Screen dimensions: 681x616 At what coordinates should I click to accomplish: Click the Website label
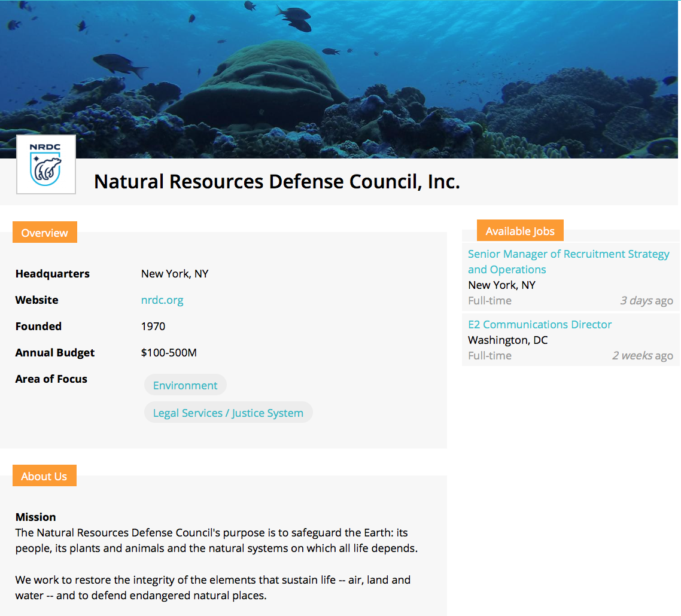click(x=37, y=300)
